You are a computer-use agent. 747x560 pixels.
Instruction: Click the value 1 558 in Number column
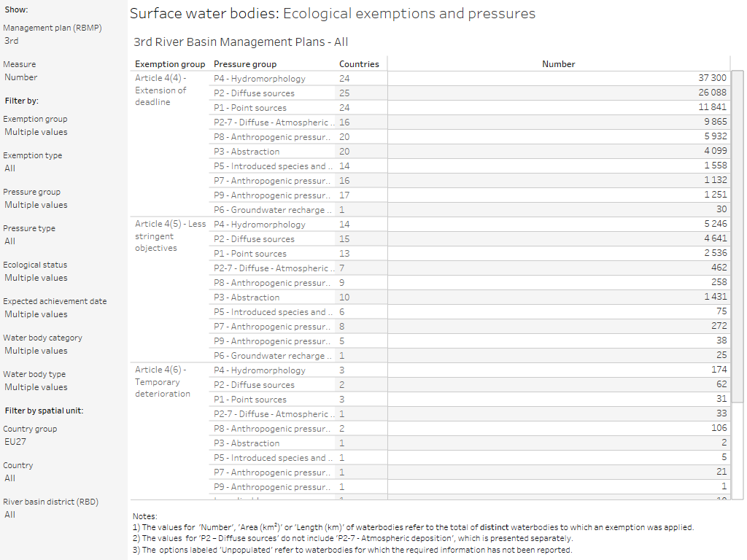coord(715,166)
